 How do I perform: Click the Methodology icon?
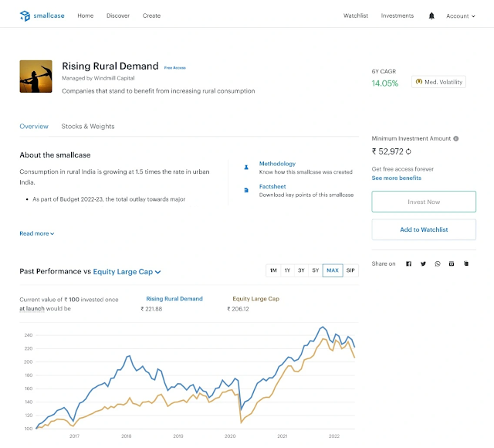pyautogui.click(x=246, y=168)
